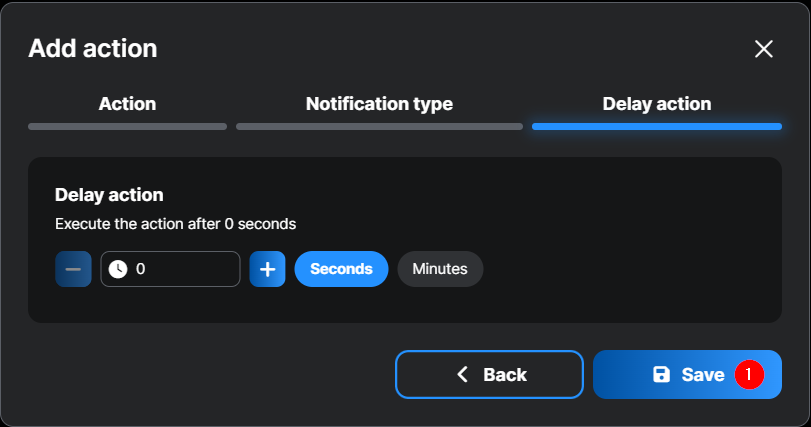The image size is (811, 427).
Task: Set the delay unit to Seconds
Action: tap(341, 269)
